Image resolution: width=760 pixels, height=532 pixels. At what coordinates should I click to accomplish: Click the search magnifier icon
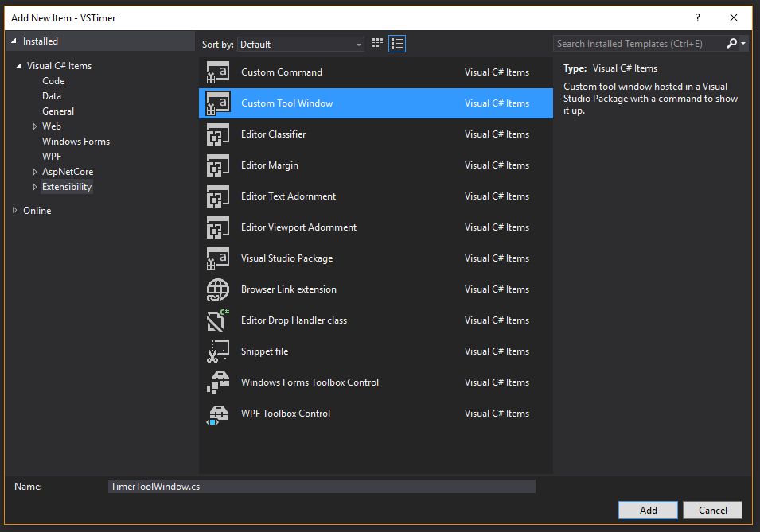click(731, 44)
